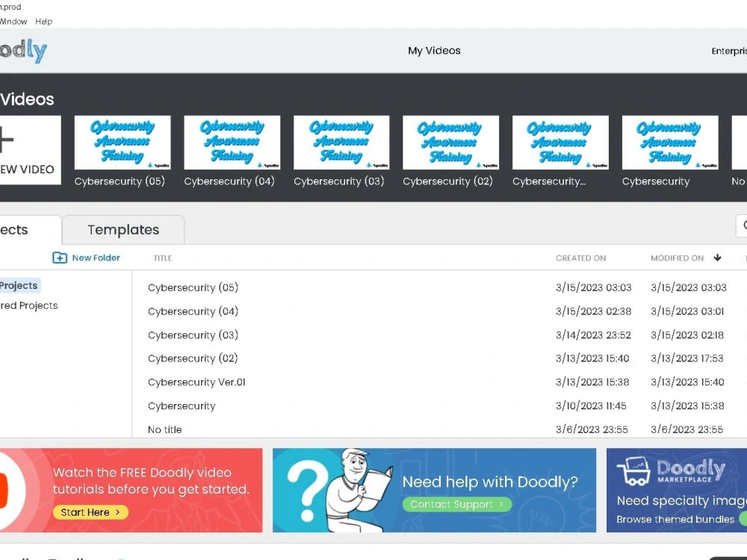The width and height of the screenshot is (747, 560).
Task: Click the marketplace shopping cart icon
Action: pyautogui.click(x=633, y=471)
